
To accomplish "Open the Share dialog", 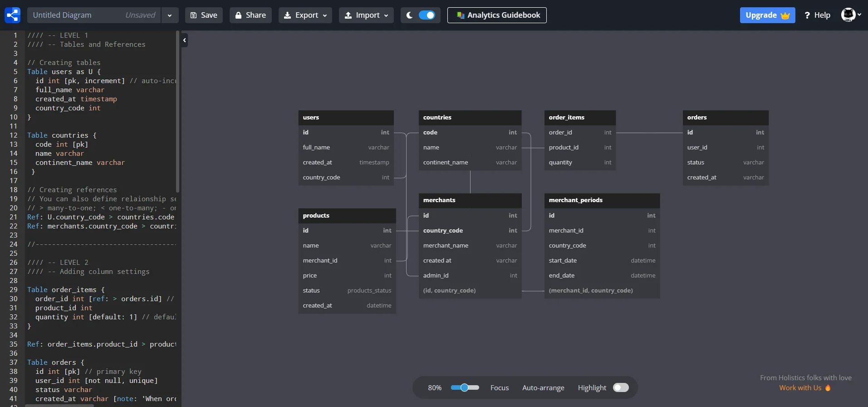I will point(250,15).
